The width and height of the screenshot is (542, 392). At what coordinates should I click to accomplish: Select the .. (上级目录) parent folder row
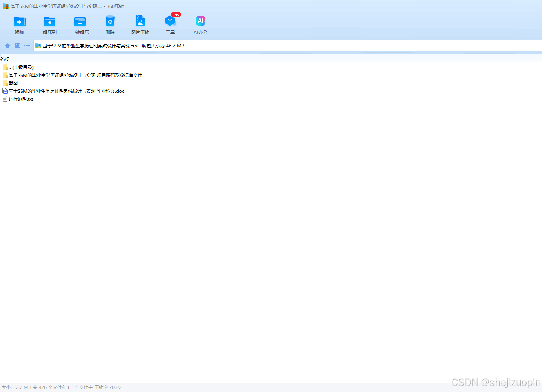coord(18,67)
